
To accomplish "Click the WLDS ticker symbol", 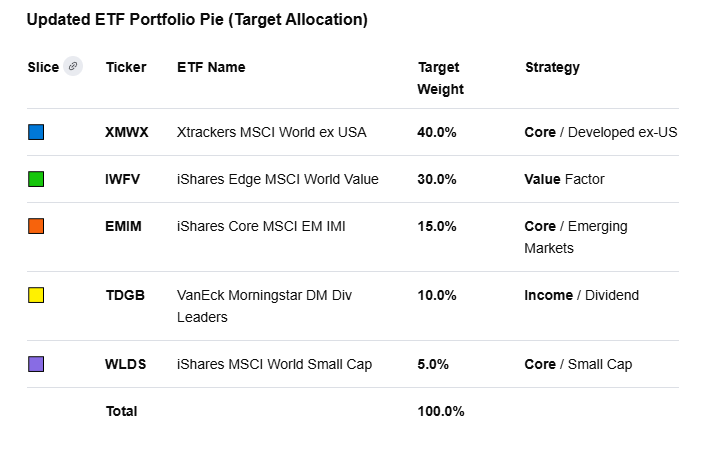I will click(125, 364).
